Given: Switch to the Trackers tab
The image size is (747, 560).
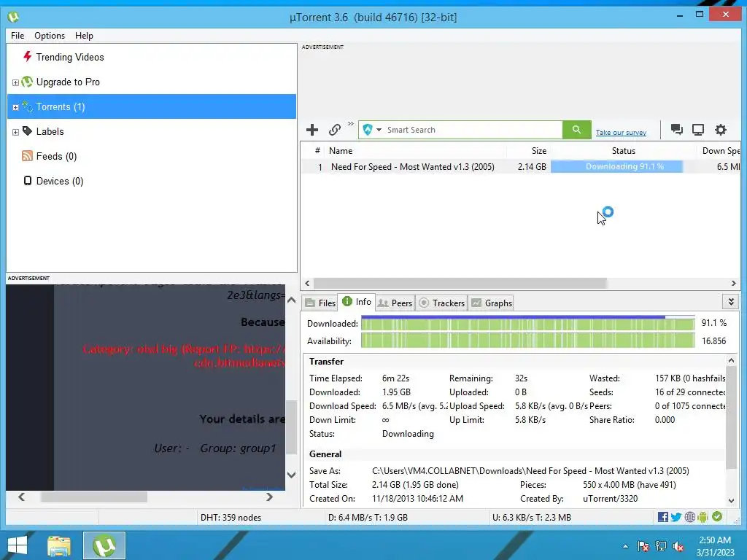Looking at the screenshot, I should click(x=441, y=303).
